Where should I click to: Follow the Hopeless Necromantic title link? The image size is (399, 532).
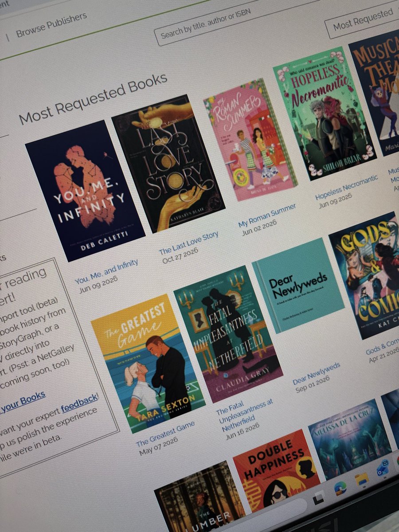(x=347, y=187)
